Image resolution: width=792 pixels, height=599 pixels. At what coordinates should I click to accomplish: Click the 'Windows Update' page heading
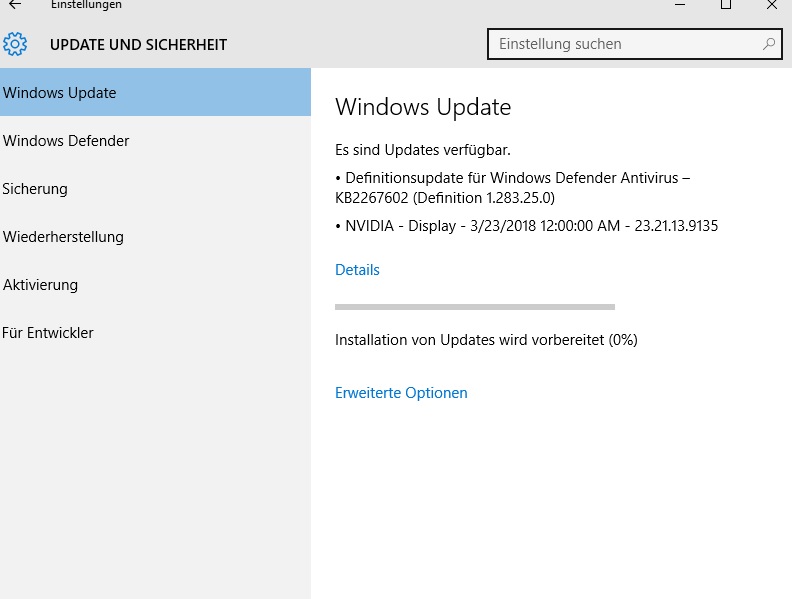click(x=423, y=107)
